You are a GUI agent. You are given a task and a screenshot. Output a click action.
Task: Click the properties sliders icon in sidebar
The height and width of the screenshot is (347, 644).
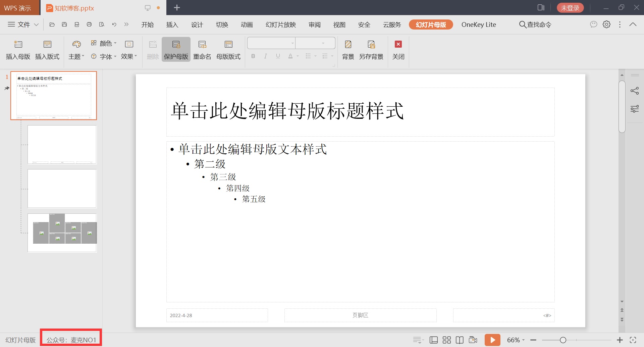pos(635,109)
